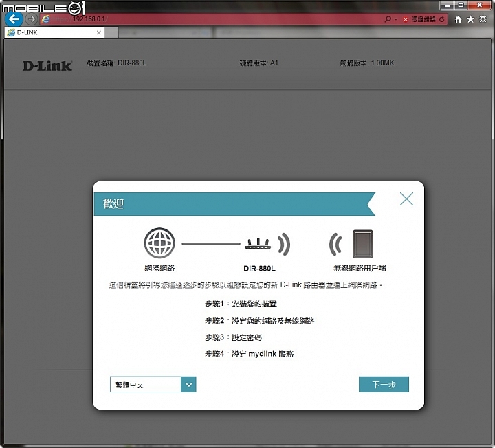Maximize the browser window
The height and width of the screenshot is (448, 495).
coord(461,5)
